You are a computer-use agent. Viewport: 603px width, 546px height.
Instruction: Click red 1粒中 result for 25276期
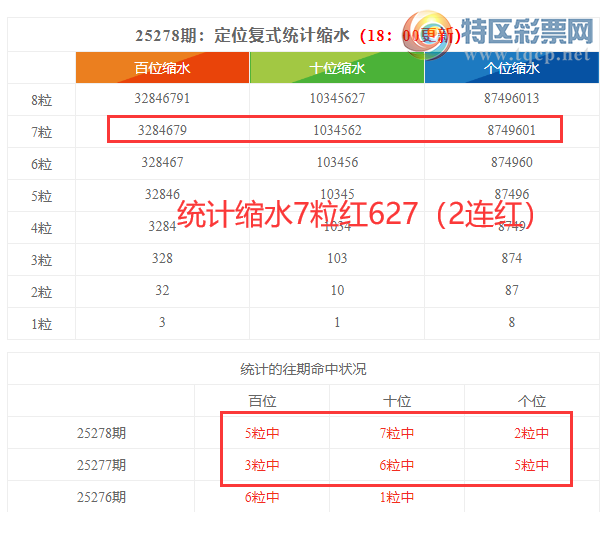(x=397, y=497)
